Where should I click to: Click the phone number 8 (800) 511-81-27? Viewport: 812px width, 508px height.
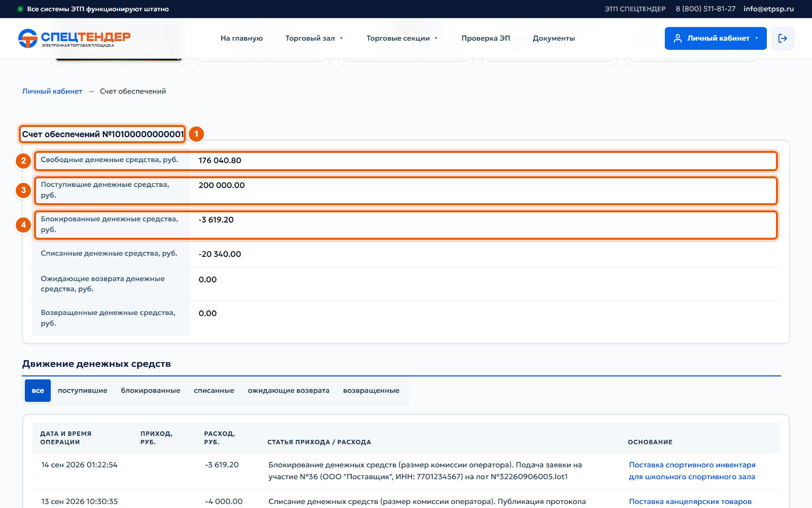point(705,9)
